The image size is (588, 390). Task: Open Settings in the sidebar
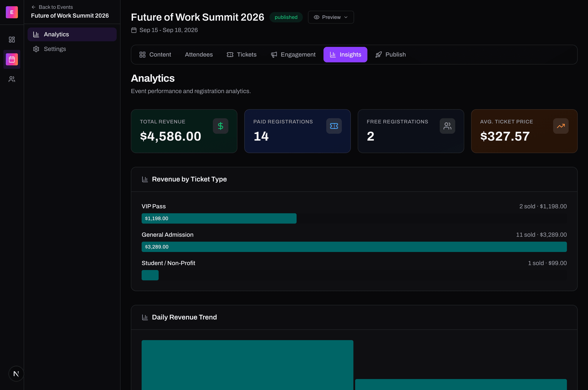[x=72, y=49]
